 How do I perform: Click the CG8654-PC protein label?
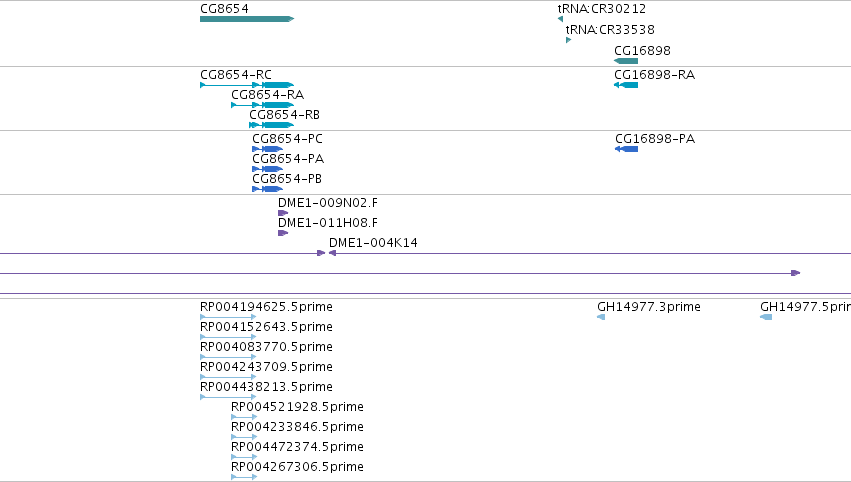click(287, 138)
